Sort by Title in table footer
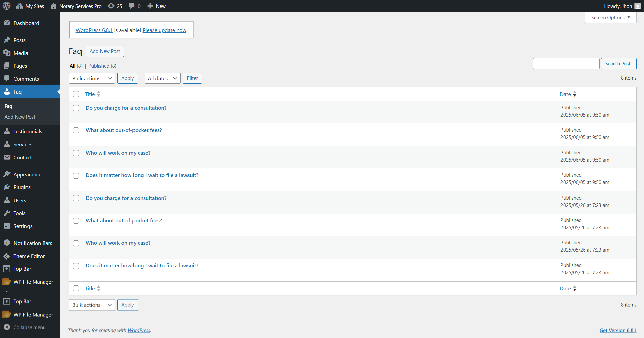644x338 pixels. click(x=93, y=288)
